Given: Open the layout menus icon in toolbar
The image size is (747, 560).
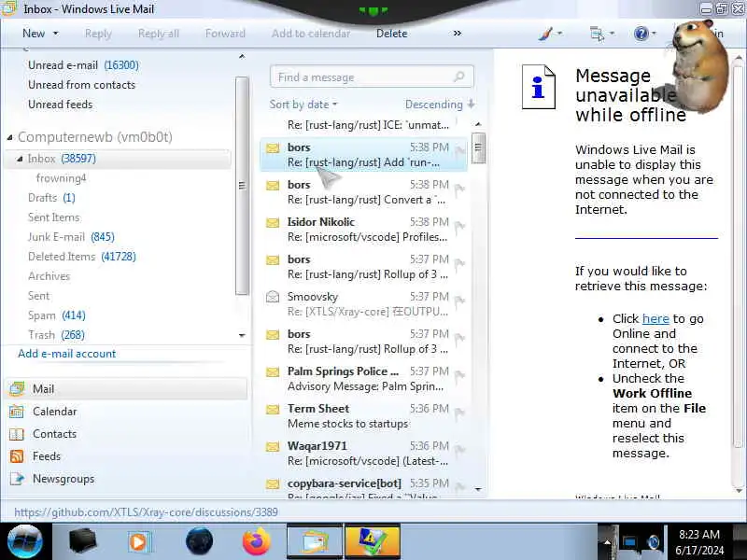Looking at the screenshot, I should [597, 34].
